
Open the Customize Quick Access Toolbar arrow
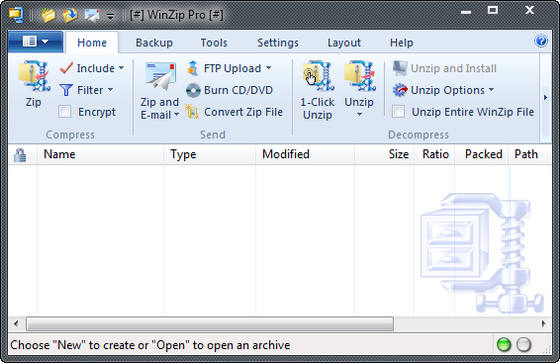pyautogui.click(x=110, y=16)
